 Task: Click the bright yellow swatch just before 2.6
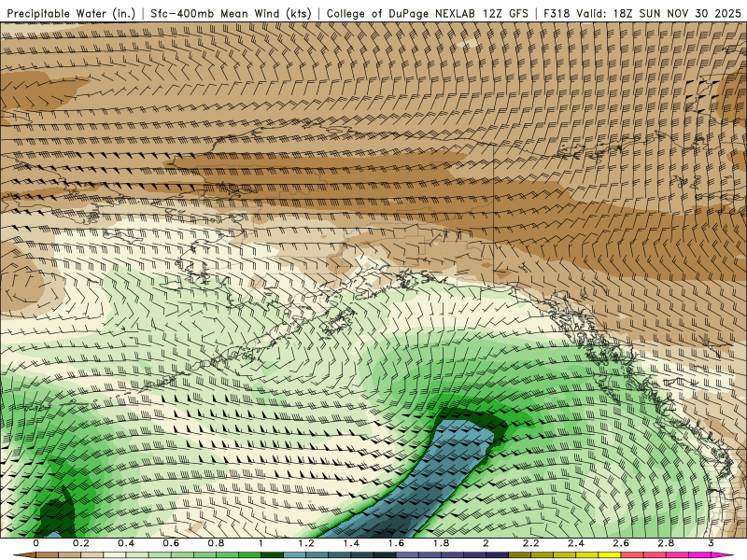[610, 554]
